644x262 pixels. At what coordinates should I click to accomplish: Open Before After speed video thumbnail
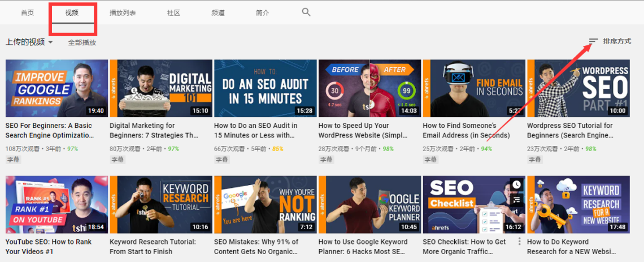point(369,88)
